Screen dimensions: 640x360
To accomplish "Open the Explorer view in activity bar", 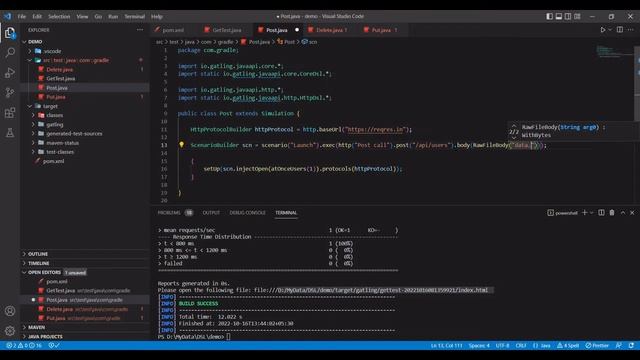I will tap(10, 33).
